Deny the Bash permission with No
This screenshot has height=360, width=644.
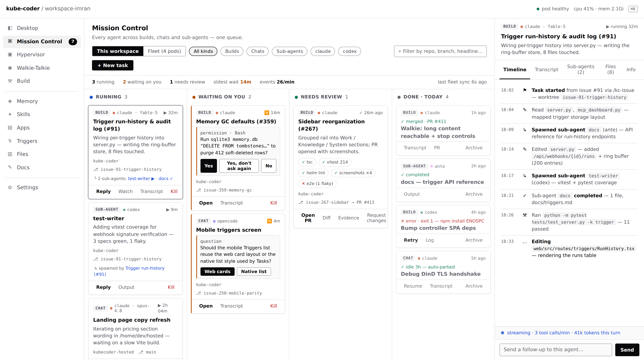tap(269, 166)
